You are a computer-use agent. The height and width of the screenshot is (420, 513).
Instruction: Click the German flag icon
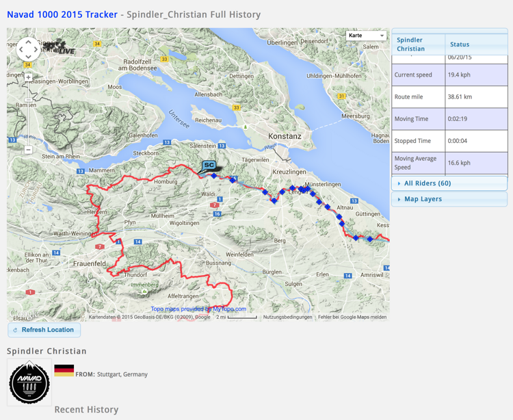coord(64,371)
